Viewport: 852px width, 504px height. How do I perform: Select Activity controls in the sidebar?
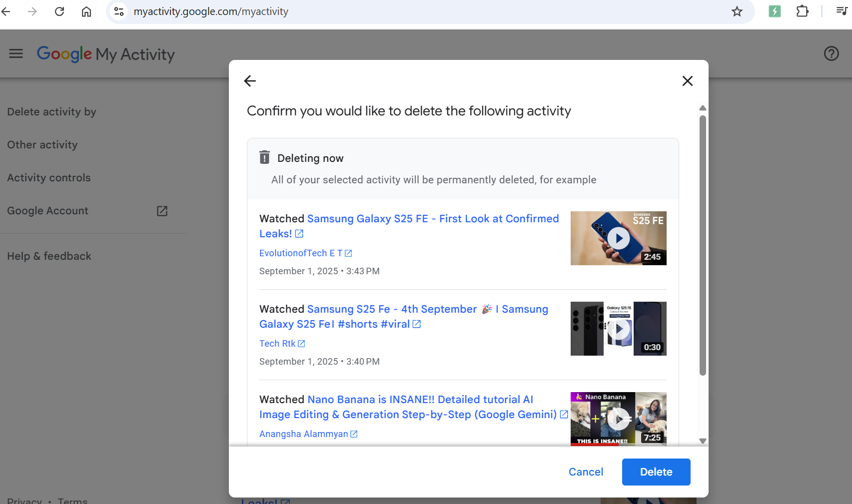point(49,178)
